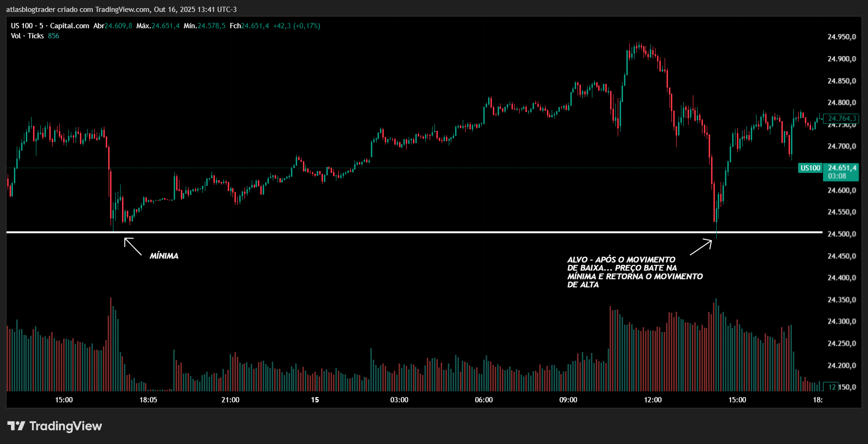The width and height of the screenshot is (868, 444).
Task: Click the 24.764,3 price tag on the axis
Action: 842,118
